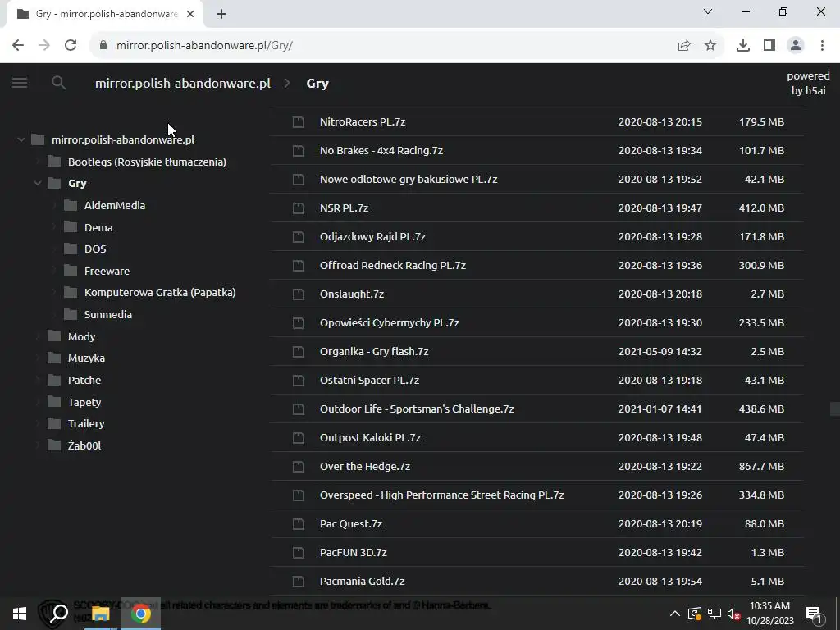Viewport: 840px width, 630px height.
Task: Click the browser back arrow
Action: point(18,46)
